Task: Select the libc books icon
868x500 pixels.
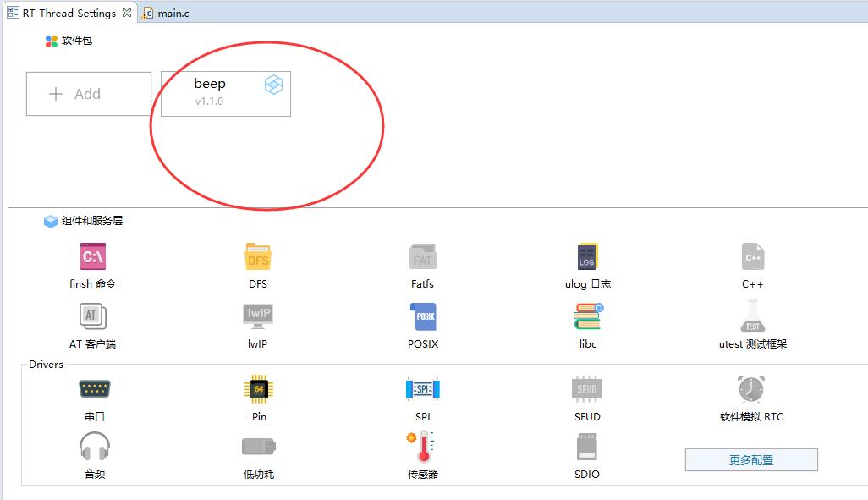Action: tap(588, 316)
